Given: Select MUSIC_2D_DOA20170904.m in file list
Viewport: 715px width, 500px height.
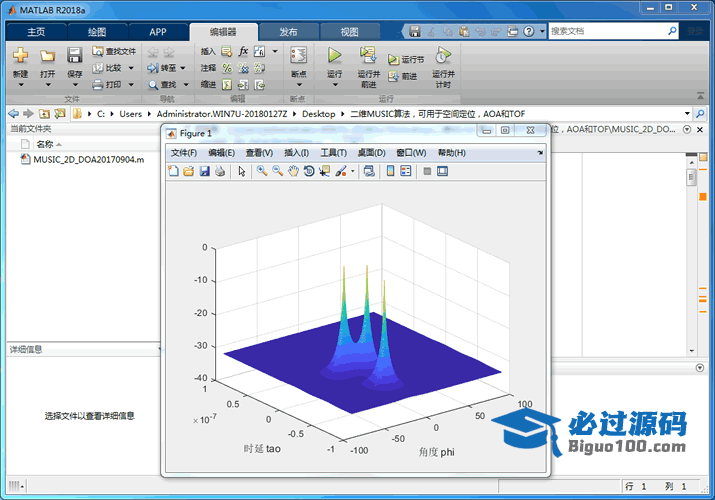Looking at the screenshot, I should pyautogui.click(x=89, y=160).
